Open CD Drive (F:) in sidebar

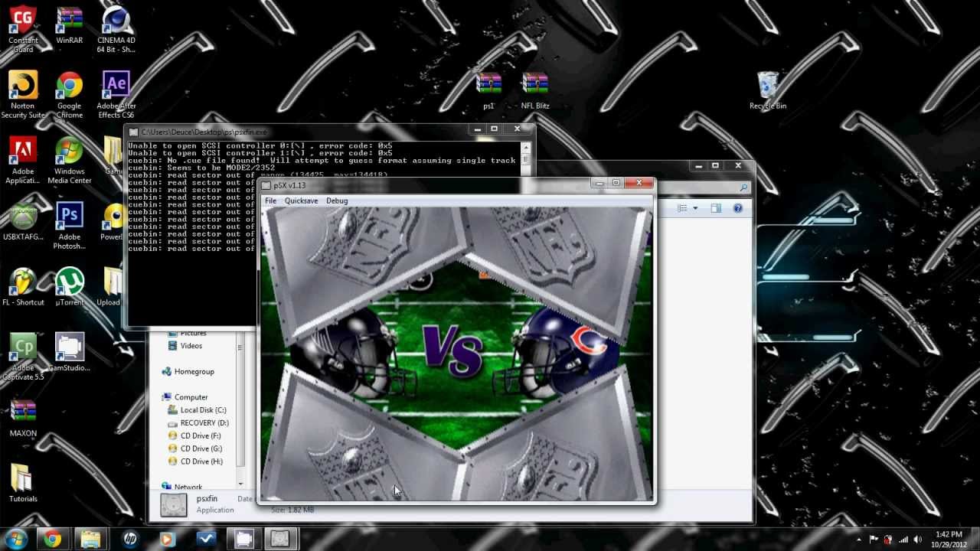coord(201,436)
